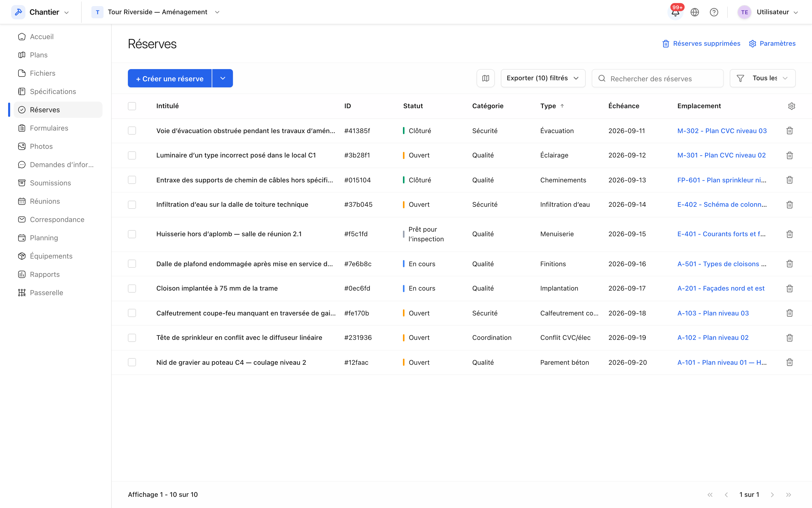This screenshot has height=508, width=812.
Task: Open location M-302 - Plan CVC niveau 03
Action: tap(722, 131)
